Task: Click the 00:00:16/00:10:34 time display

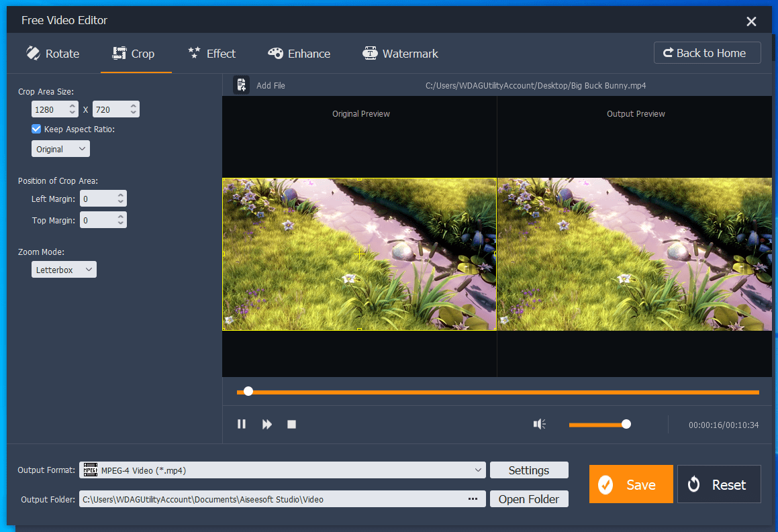Action: 724,425
